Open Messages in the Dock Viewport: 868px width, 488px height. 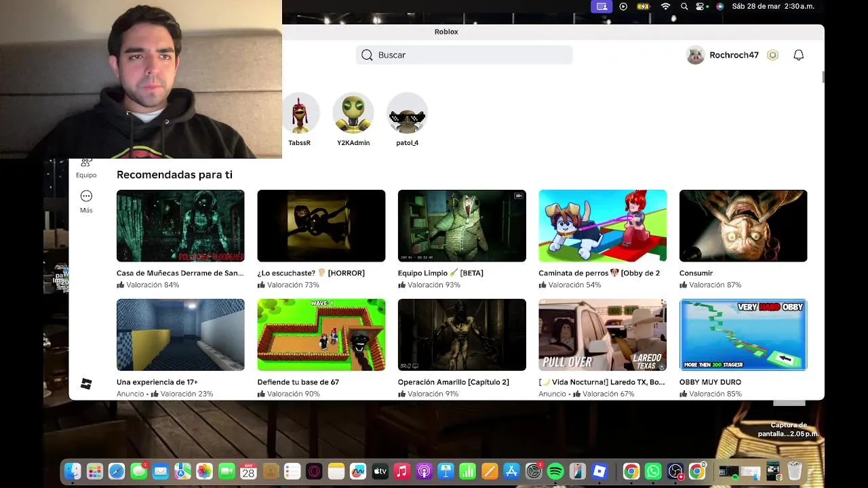pos(139,471)
